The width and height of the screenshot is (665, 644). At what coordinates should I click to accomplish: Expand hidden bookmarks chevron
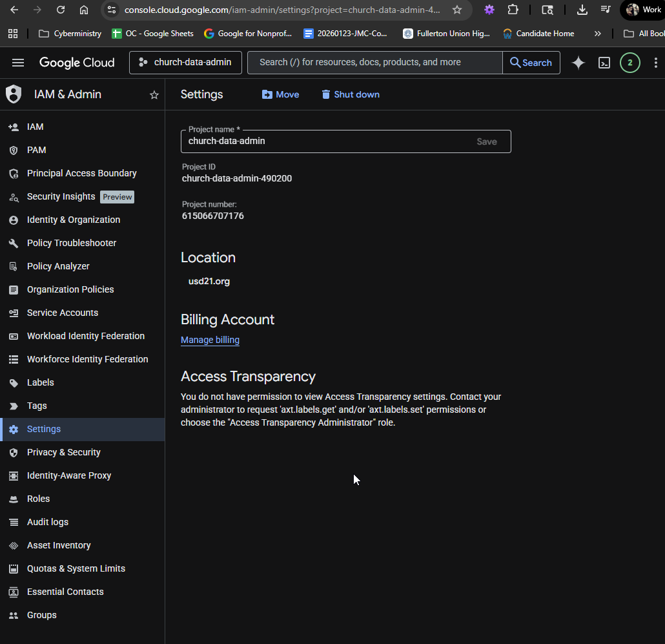[x=597, y=34]
